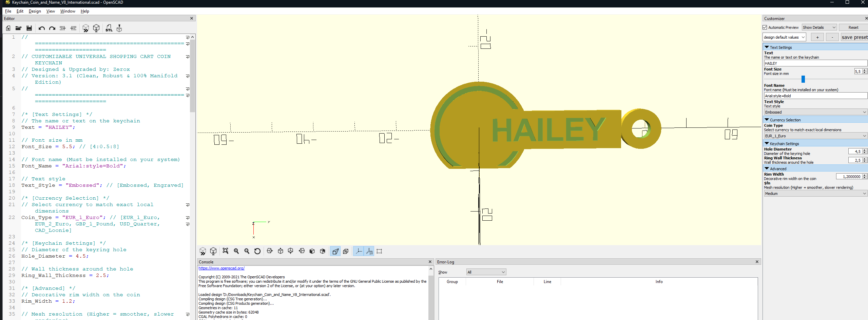Screen dimensions: 868x320
Task: Click the Reset button in Customizer
Action: tap(853, 27)
